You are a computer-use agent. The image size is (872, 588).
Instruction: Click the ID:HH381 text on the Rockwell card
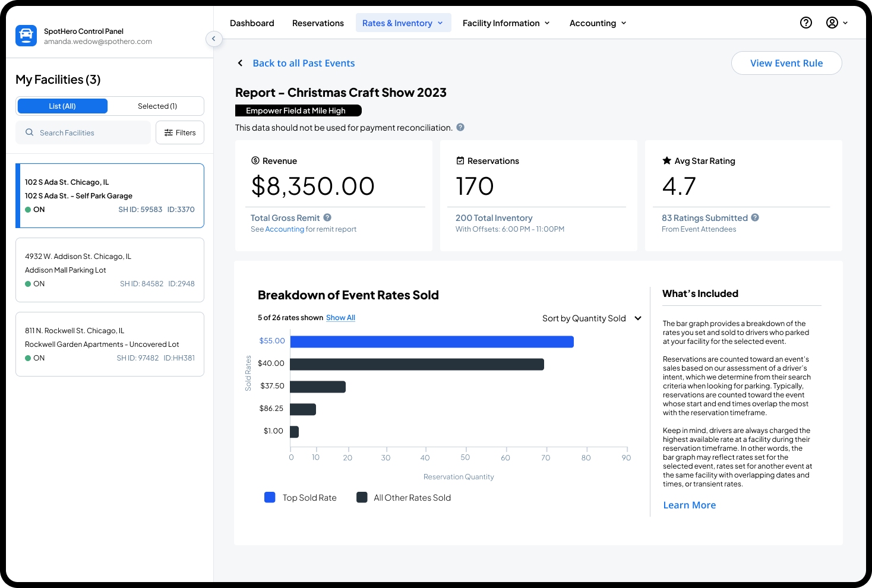[179, 358]
